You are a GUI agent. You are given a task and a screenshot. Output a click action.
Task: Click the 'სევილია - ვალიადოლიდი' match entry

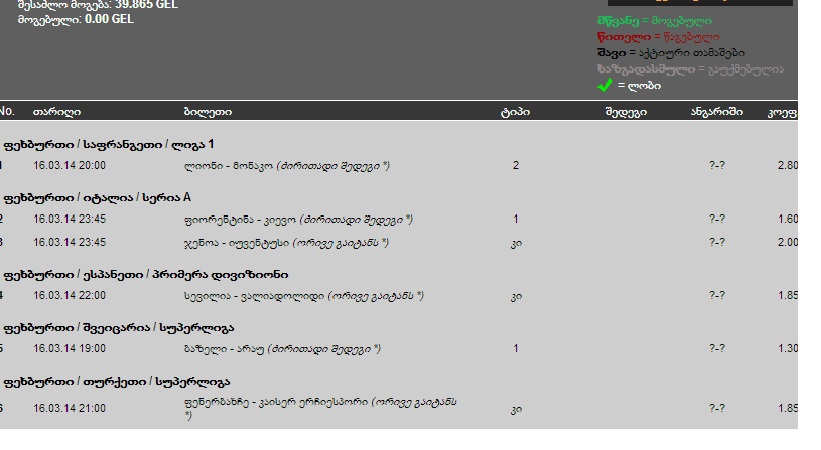[x=304, y=295]
